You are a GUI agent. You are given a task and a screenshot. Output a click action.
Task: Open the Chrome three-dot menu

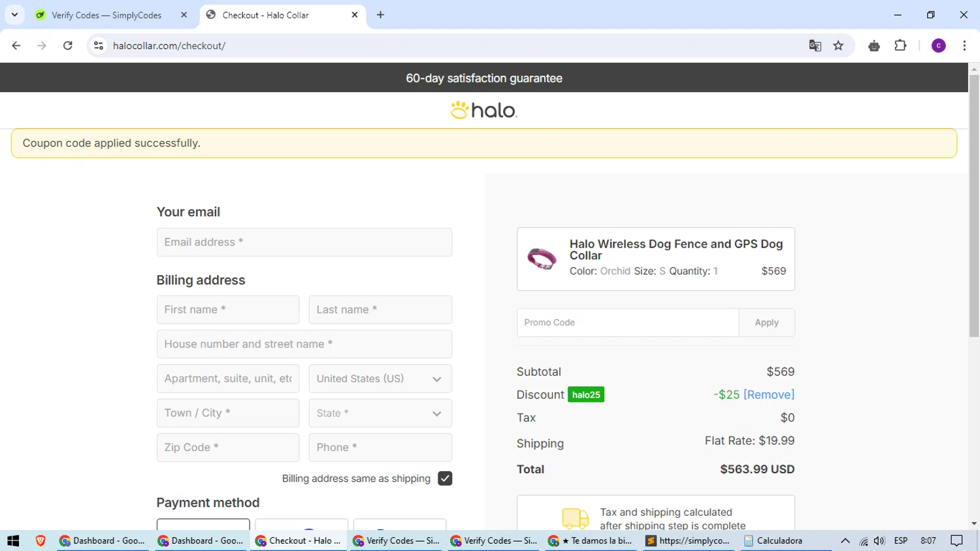(964, 46)
